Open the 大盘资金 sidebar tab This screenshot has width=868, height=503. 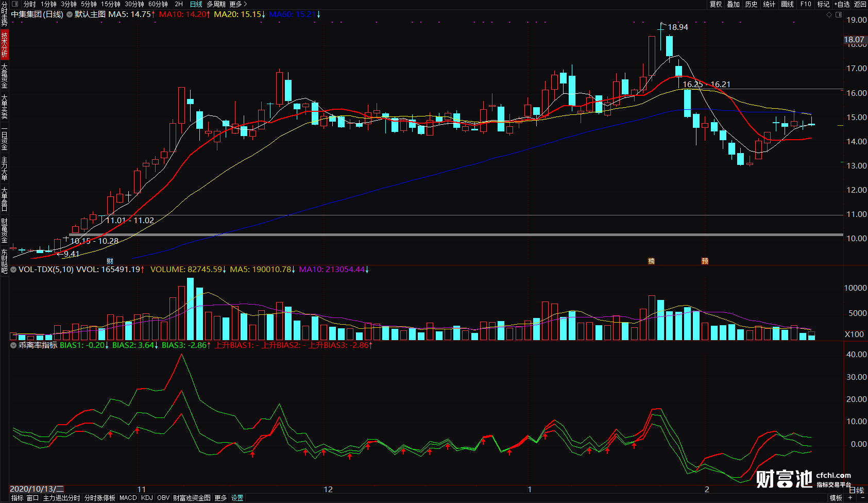[x=4, y=76]
